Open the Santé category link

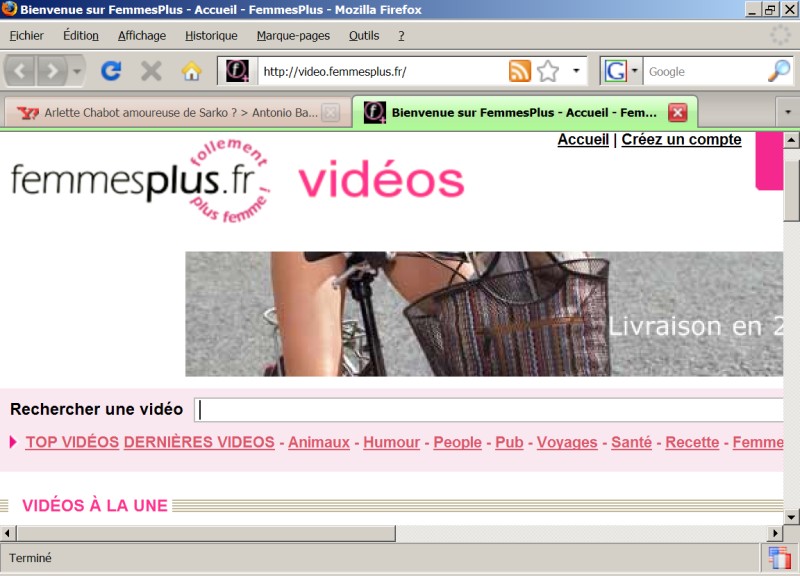631,442
